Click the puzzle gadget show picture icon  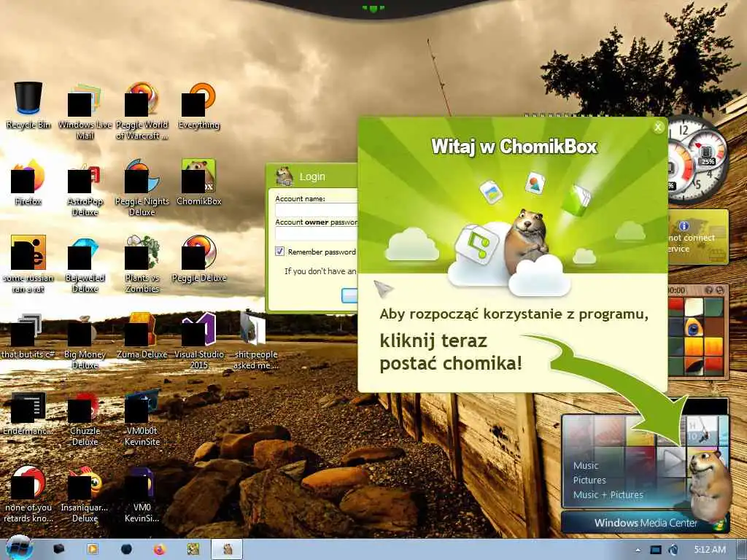tap(709, 289)
